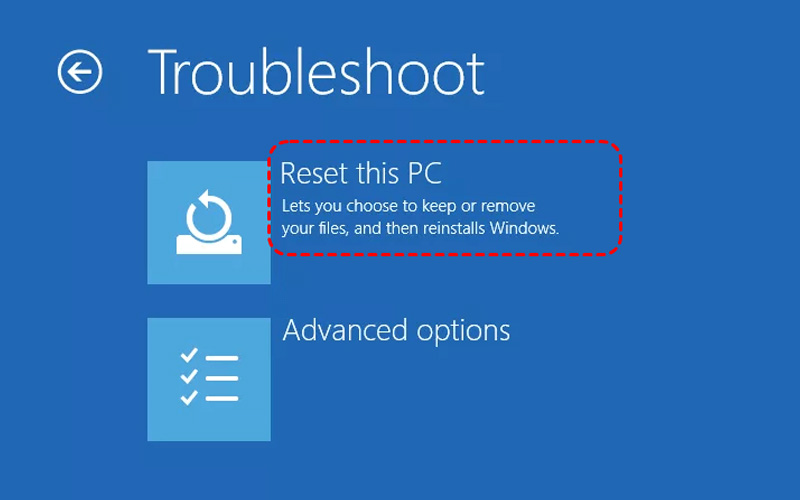Click the word 'Windows.' in the description

tap(524, 228)
